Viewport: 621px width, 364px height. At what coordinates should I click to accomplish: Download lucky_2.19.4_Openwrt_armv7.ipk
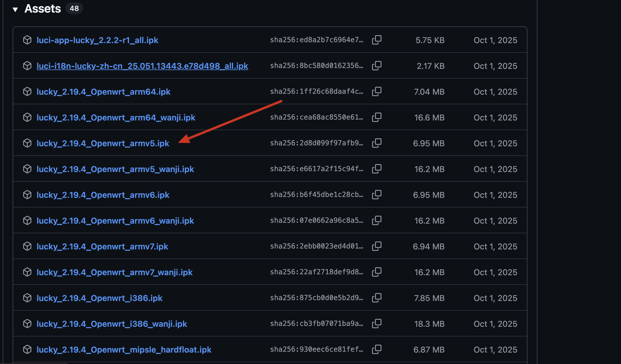pyautogui.click(x=102, y=246)
